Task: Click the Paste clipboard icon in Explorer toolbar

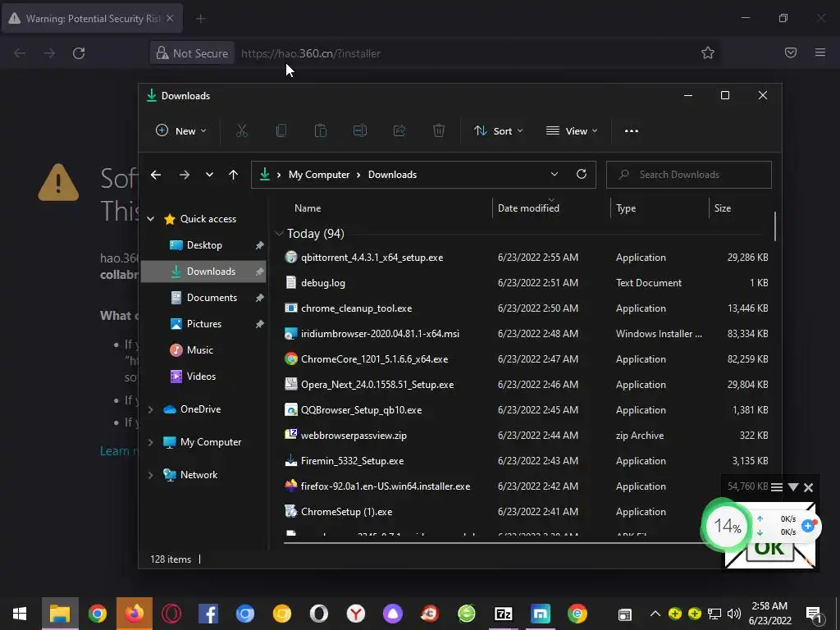Action: click(x=321, y=130)
